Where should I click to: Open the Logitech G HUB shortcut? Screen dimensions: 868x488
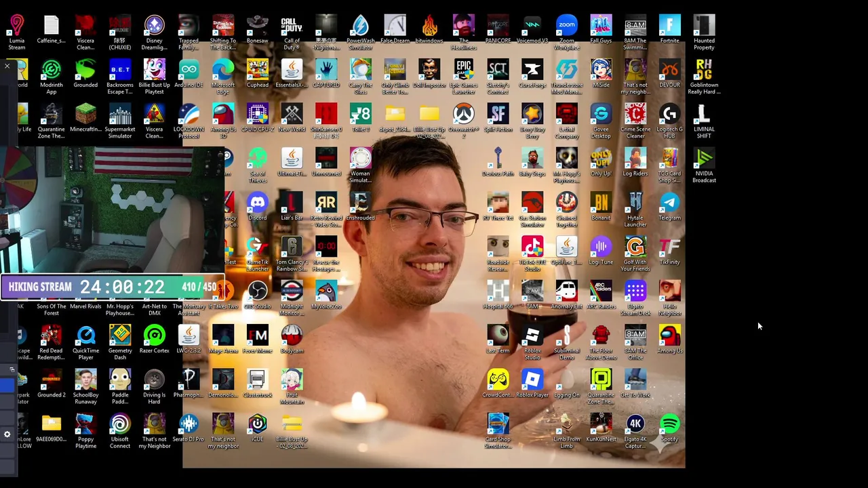(669, 121)
